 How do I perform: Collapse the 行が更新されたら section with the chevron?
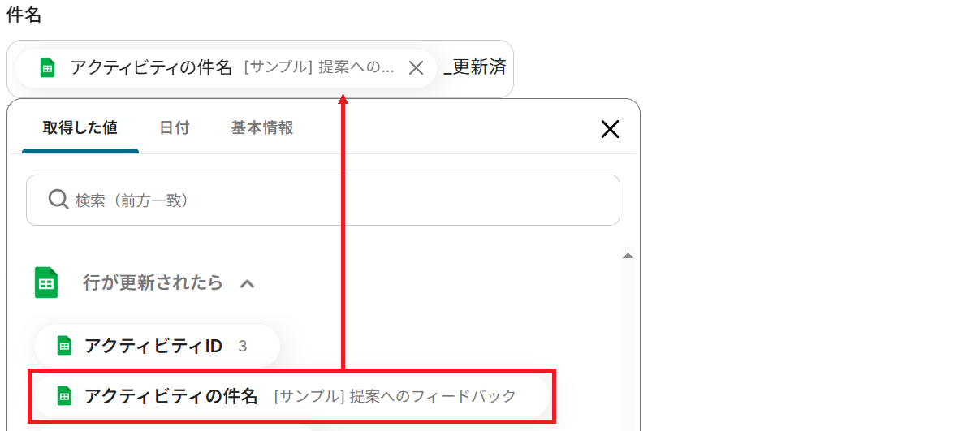tap(248, 283)
